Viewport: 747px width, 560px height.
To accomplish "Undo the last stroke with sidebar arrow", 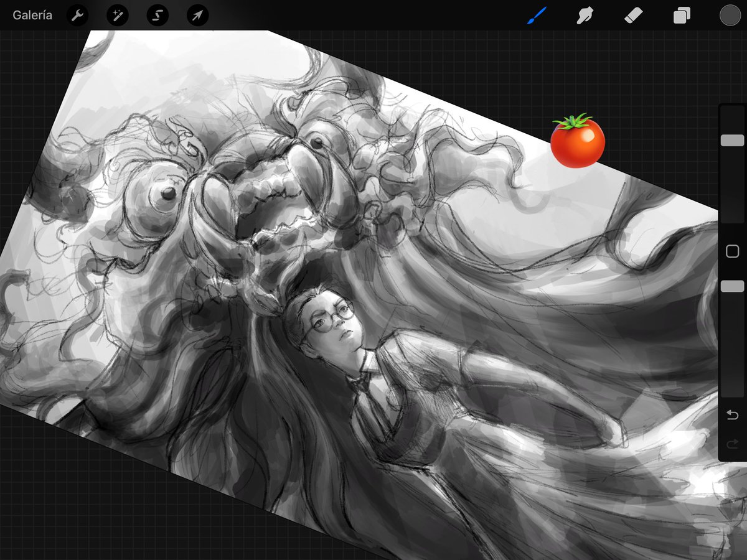I will [x=732, y=415].
